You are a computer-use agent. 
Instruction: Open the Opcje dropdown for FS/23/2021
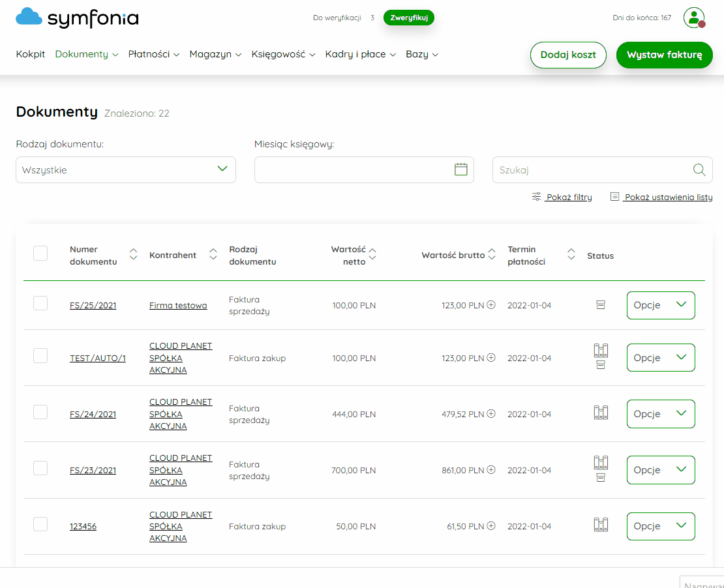point(660,470)
